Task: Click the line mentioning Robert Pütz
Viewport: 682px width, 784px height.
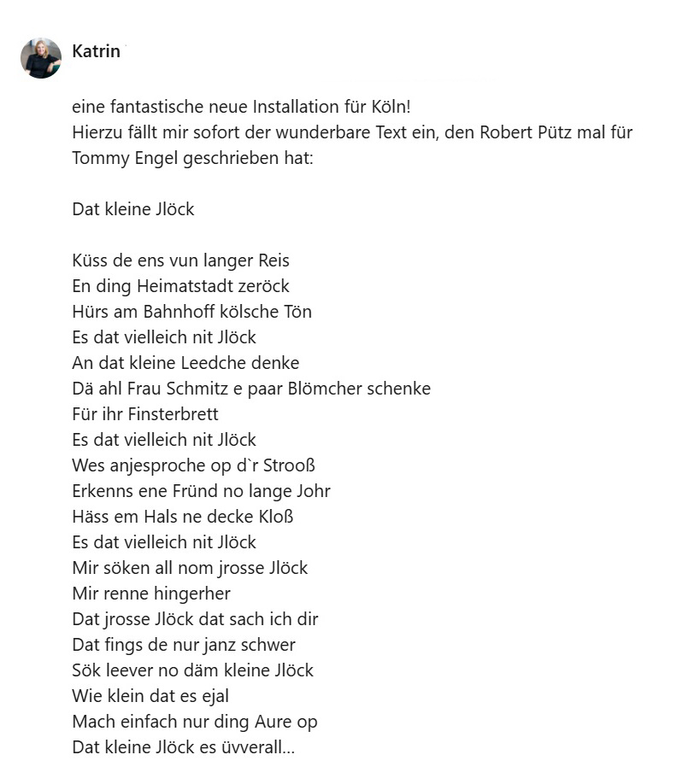Action: click(x=352, y=133)
